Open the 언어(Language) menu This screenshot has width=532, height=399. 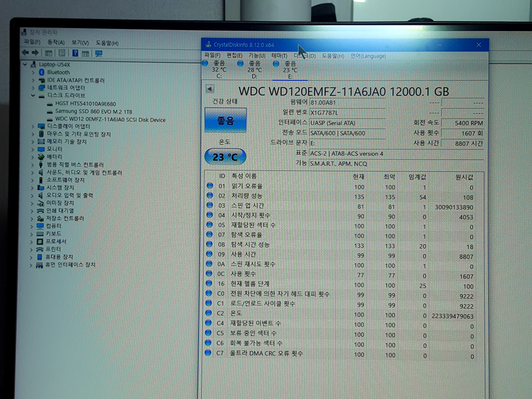tap(368, 56)
